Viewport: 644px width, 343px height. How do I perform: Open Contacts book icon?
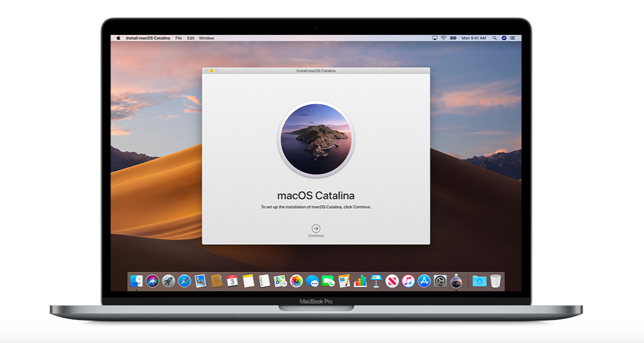click(216, 281)
